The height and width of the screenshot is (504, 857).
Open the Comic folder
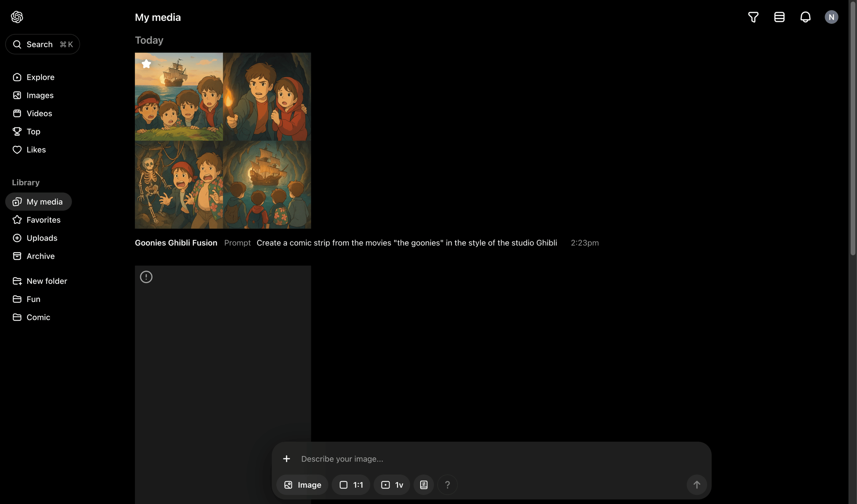pos(31,317)
